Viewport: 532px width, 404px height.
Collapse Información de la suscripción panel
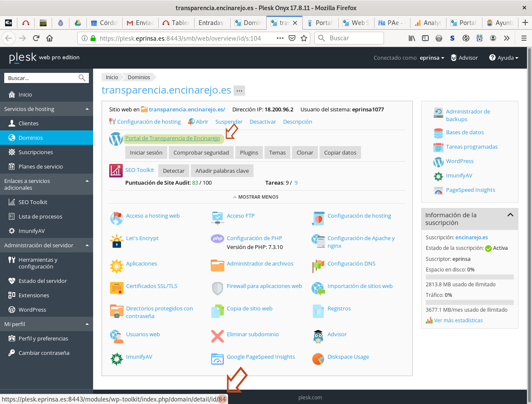[510, 215]
